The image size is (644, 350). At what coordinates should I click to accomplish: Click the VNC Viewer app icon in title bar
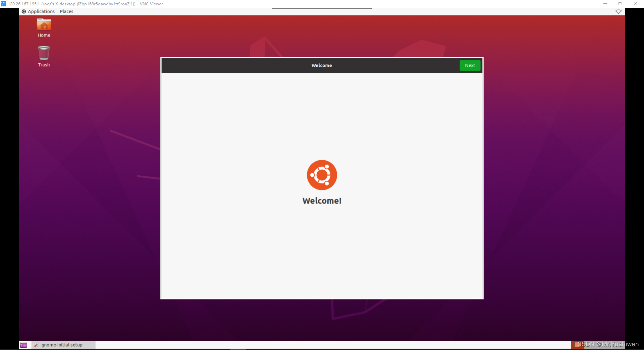point(3,4)
